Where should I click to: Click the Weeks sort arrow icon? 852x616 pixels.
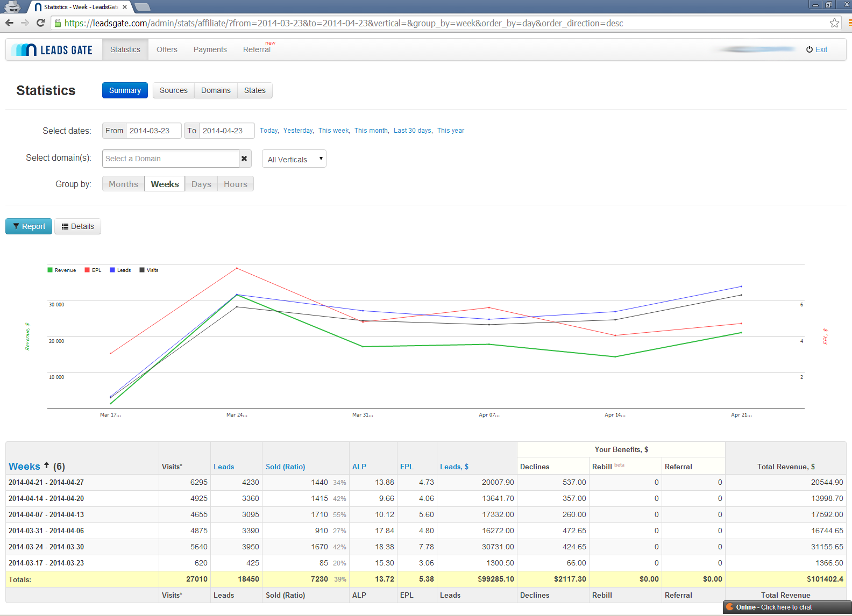tap(47, 465)
